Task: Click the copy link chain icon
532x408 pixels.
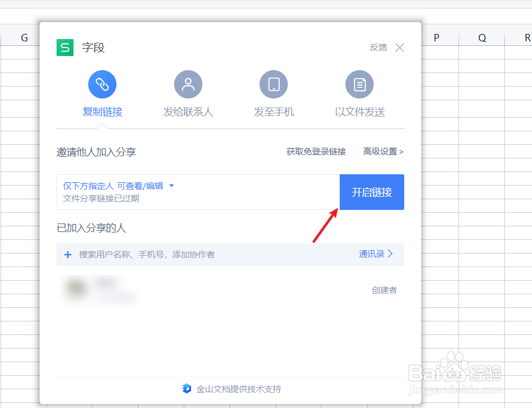Action: tap(102, 84)
